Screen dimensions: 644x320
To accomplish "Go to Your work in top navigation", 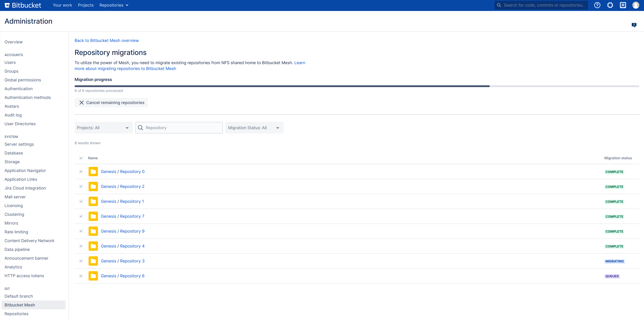I will pos(62,5).
